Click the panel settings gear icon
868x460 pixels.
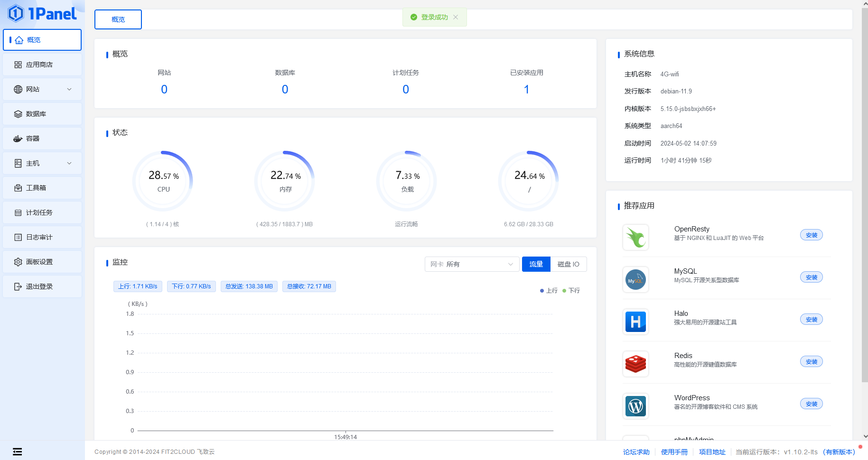coord(18,262)
